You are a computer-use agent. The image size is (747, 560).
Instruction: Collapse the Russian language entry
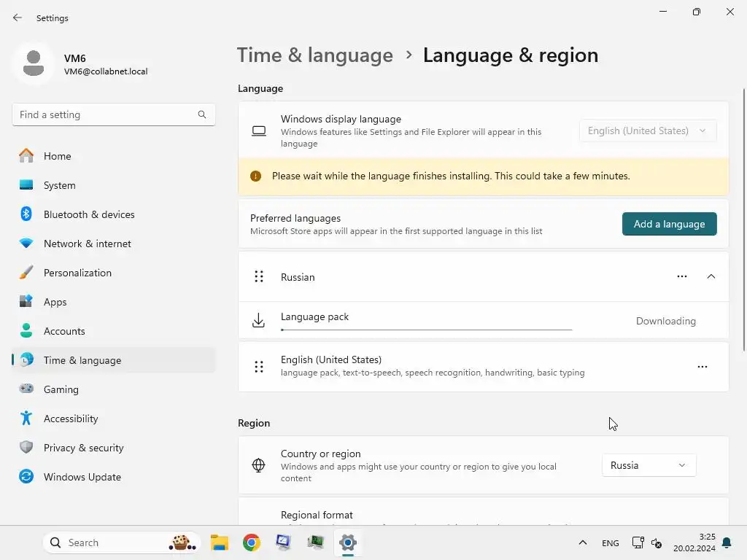711,276
